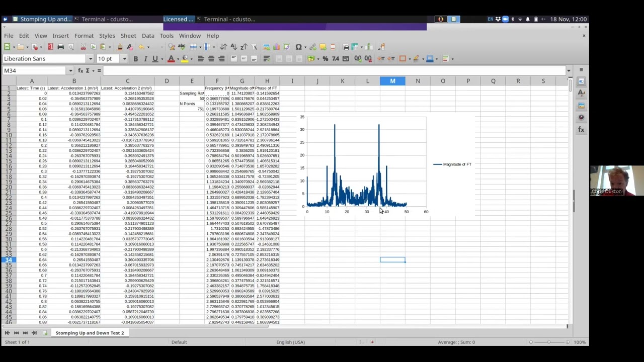This screenshot has width=644, height=362.
Task: Toggle Align Right
Action: click(x=221, y=59)
